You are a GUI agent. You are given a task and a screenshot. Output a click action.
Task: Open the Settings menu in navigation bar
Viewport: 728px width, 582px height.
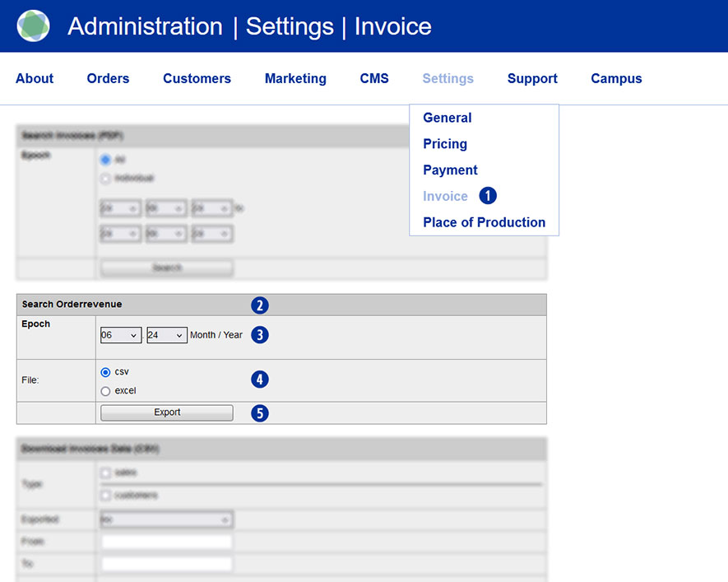click(447, 79)
